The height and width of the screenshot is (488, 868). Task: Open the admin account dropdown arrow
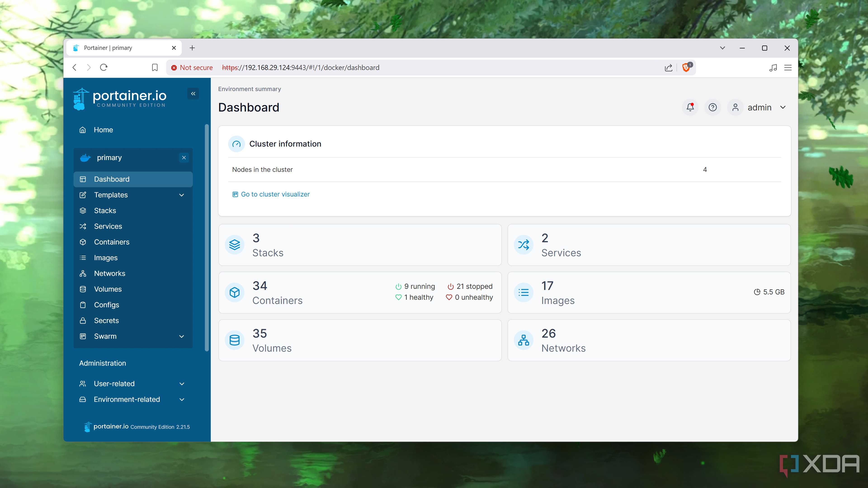point(783,108)
